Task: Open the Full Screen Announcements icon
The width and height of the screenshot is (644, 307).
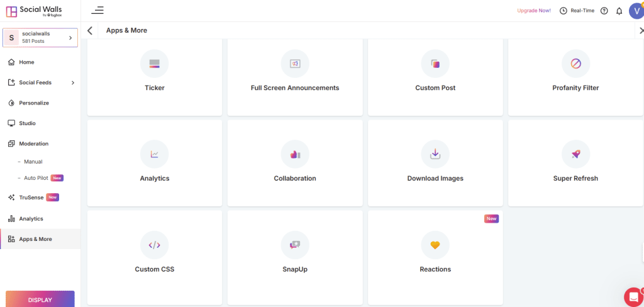Action: point(295,64)
